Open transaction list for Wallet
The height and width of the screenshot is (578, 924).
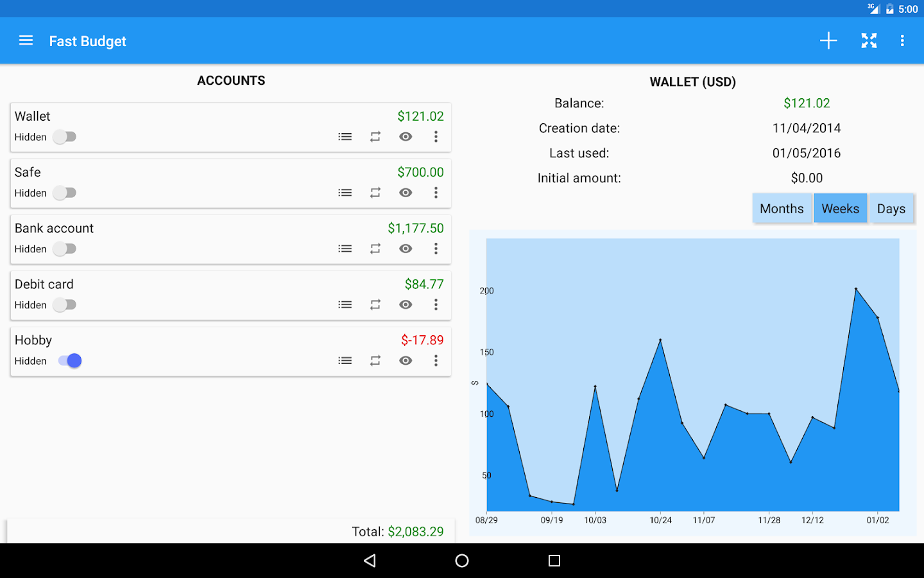tap(345, 137)
